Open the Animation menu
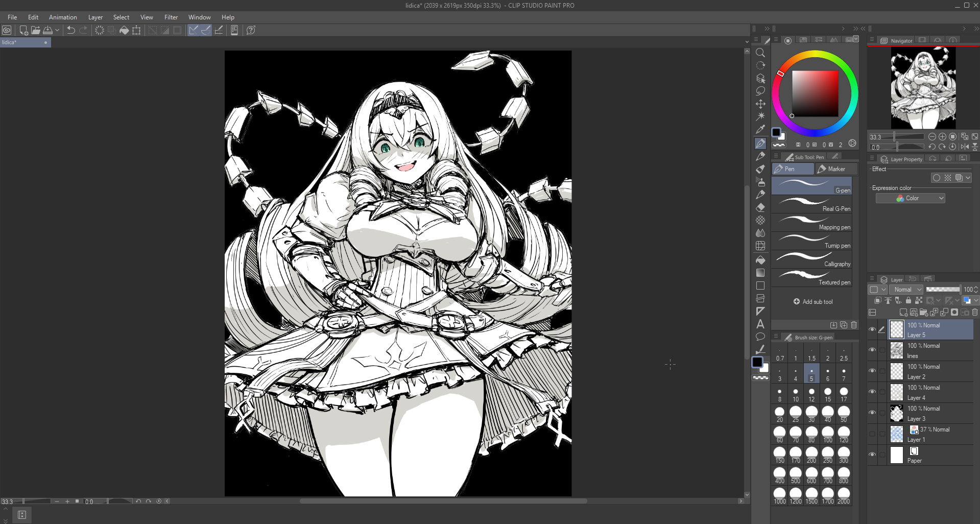980x524 pixels. [x=63, y=17]
